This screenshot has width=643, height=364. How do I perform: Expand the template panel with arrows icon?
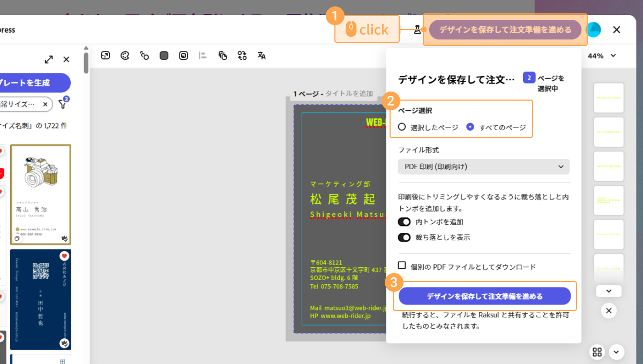(x=49, y=59)
